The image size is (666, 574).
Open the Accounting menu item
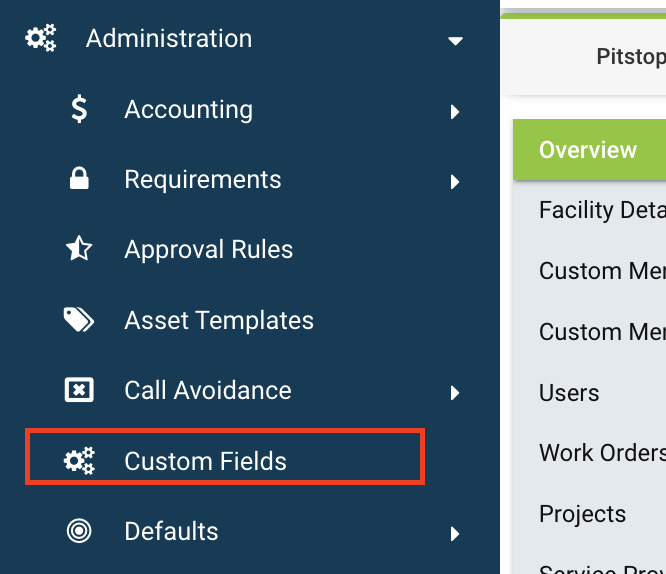click(189, 110)
